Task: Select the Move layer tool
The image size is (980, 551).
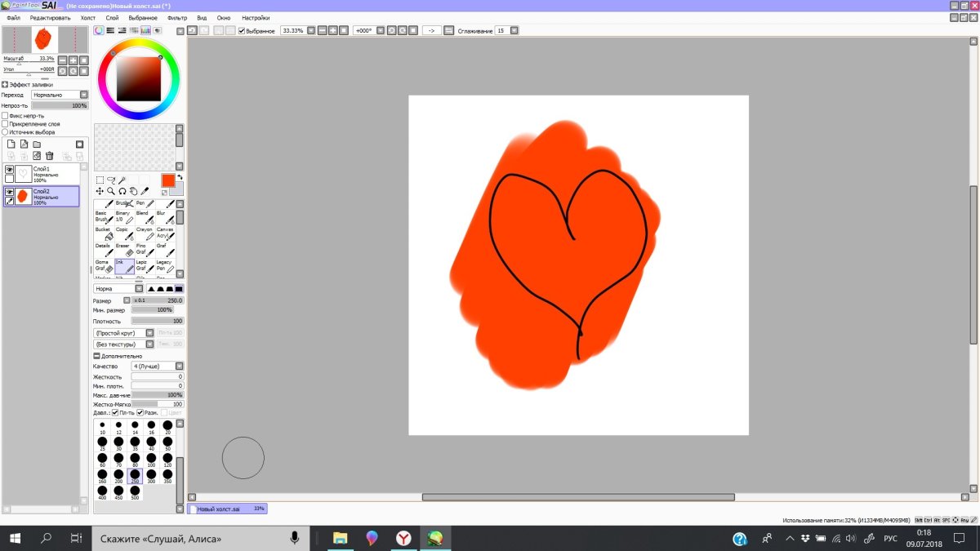Action: (x=100, y=191)
